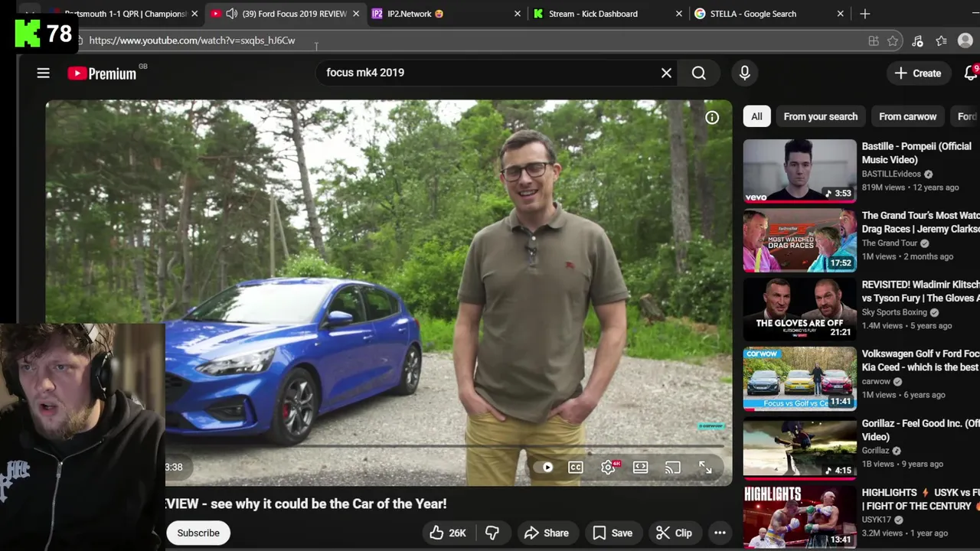Screen dimensions: 980x551
Task: Click The Gloves Are Off thumbnail
Action: coord(799,309)
